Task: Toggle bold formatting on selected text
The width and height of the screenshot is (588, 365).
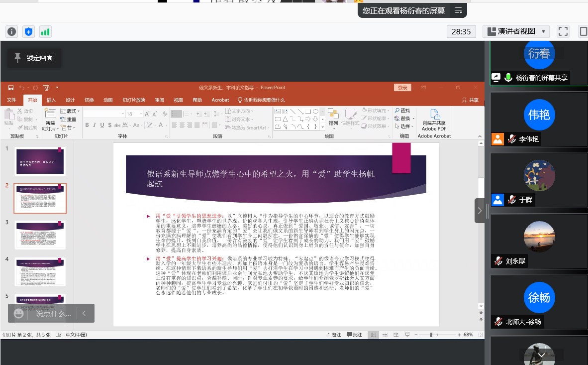Action: (87, 125)
